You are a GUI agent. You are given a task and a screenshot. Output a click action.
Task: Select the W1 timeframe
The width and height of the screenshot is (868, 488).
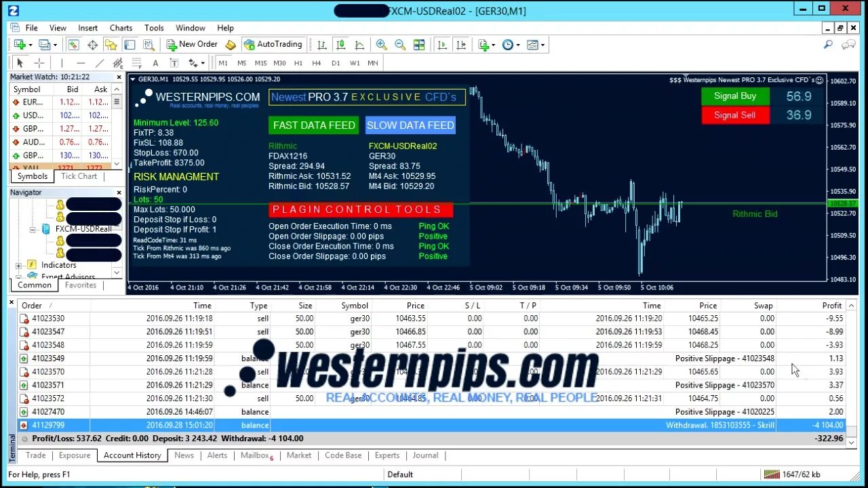(x=355, y=63)
